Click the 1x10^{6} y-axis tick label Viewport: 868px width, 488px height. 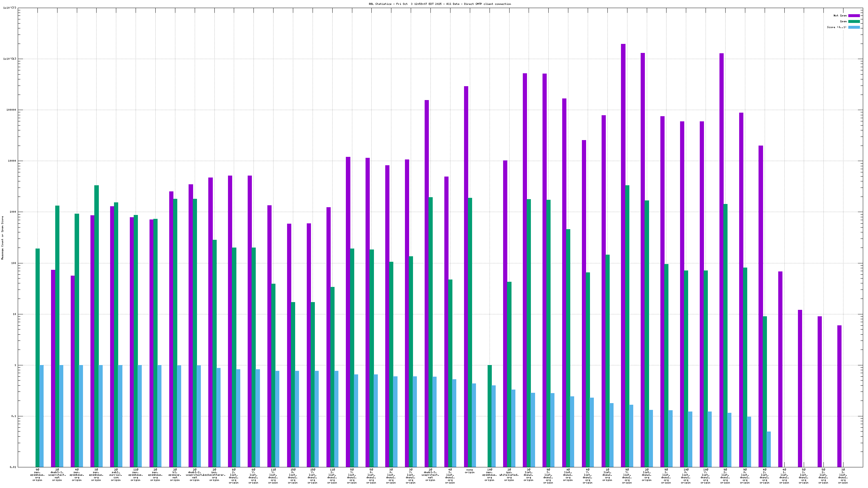pos(9,59)
